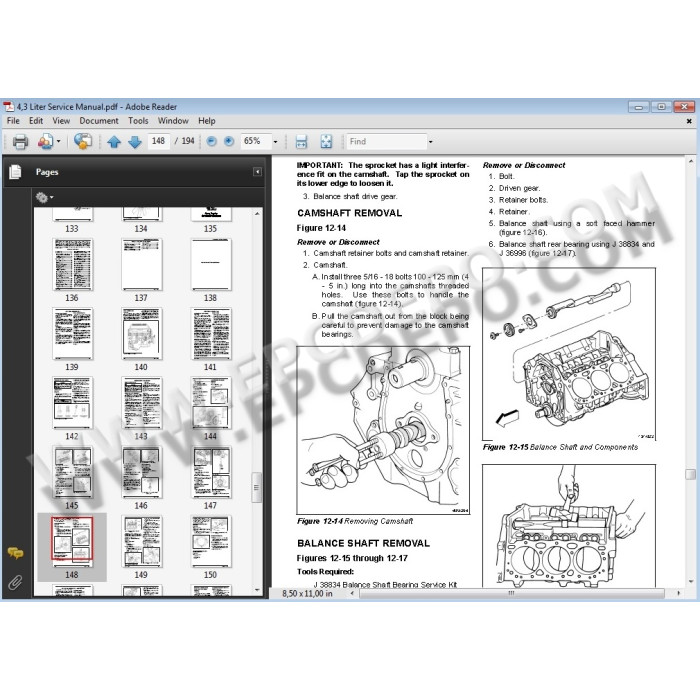Click horizontal scroll left arrow
This screenshot has width=700, height=700.
click(x=353, y=593)
